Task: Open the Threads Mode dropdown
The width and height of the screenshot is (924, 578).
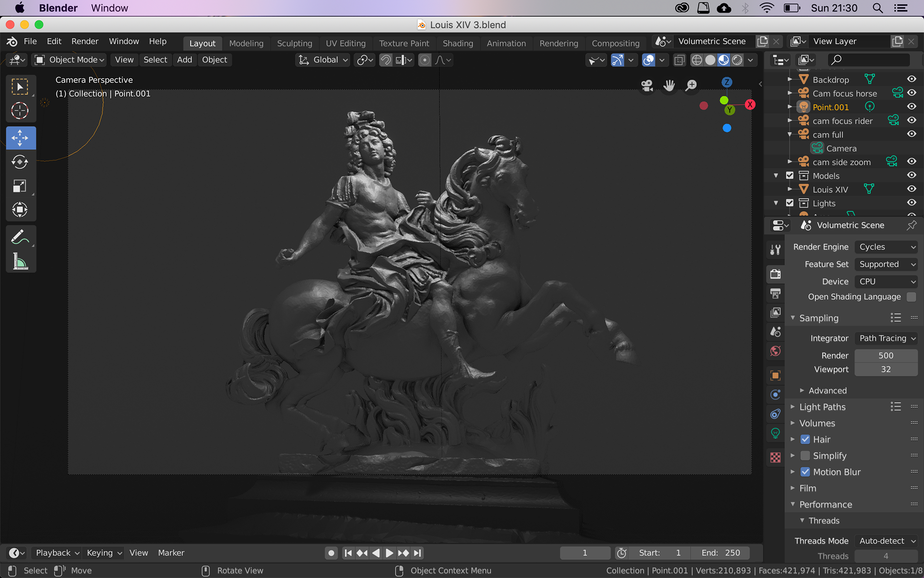Action: pyautogui.click(x=886, y=541)
